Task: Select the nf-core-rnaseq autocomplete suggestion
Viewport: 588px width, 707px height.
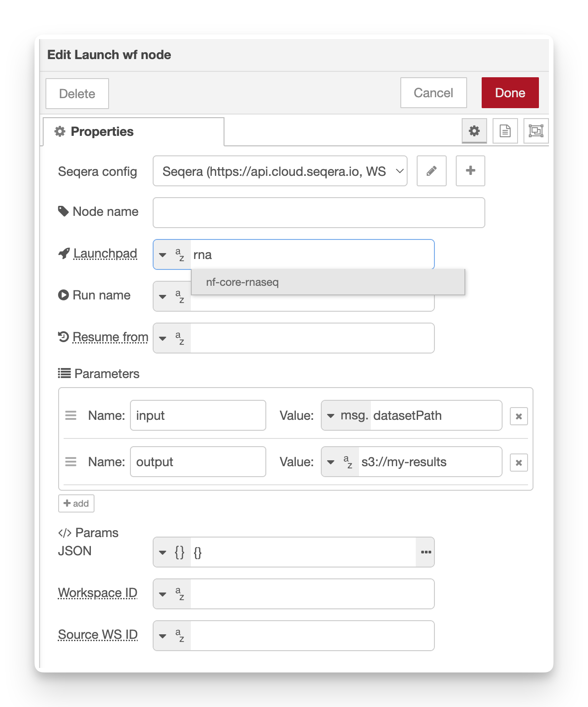Action: pos(242,282)
